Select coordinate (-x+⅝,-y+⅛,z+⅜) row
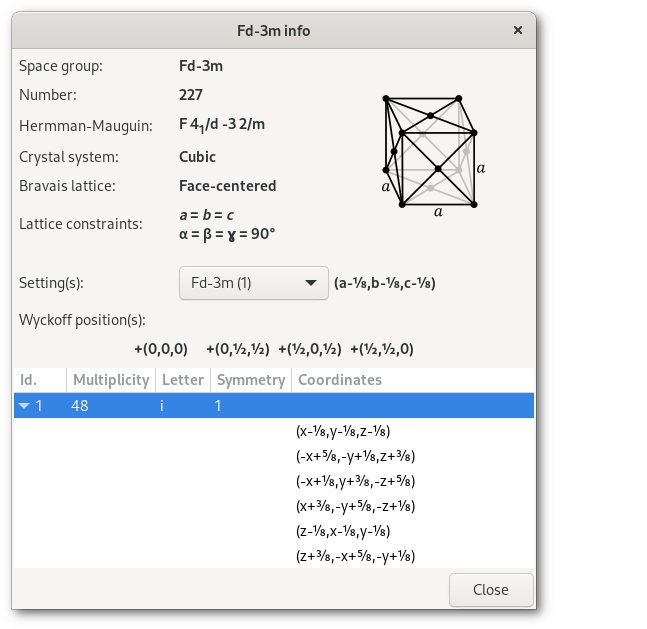Screen dimensions: 647x629 [x=355, y=456]
